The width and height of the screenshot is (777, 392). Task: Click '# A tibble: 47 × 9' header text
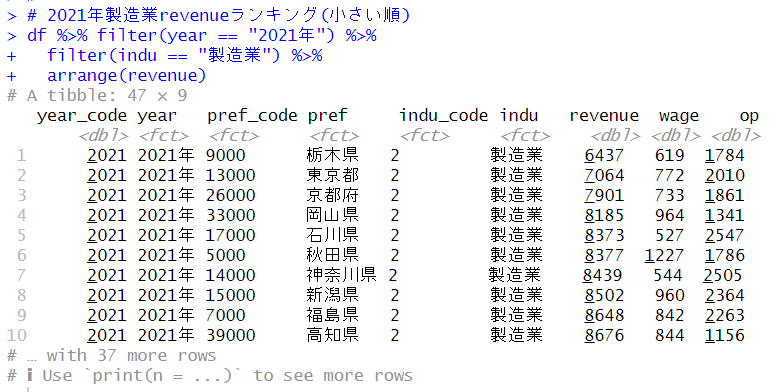click(97, 95)
